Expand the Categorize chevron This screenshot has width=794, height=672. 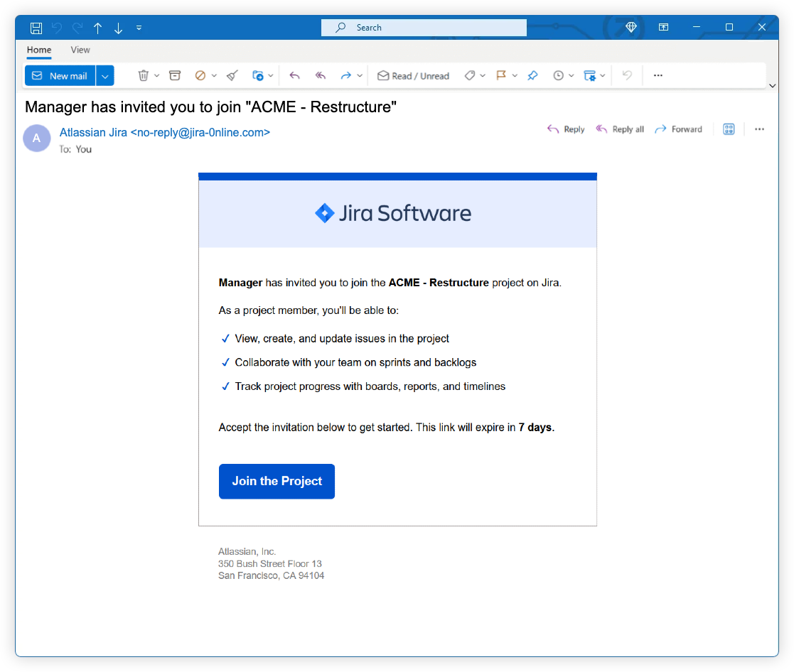pyautogui.click(x=483, y=76)
